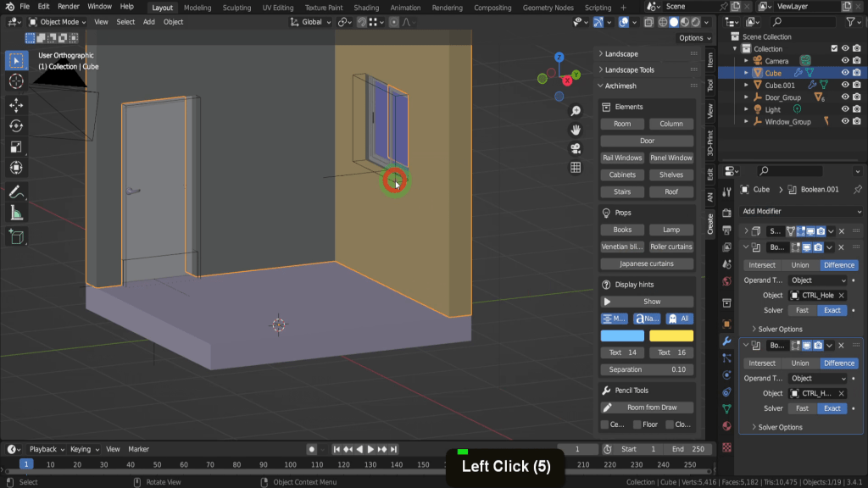868x488 pixels.
Task: Expand Solver Options in the last Boolean modifier
Action: 779,427
